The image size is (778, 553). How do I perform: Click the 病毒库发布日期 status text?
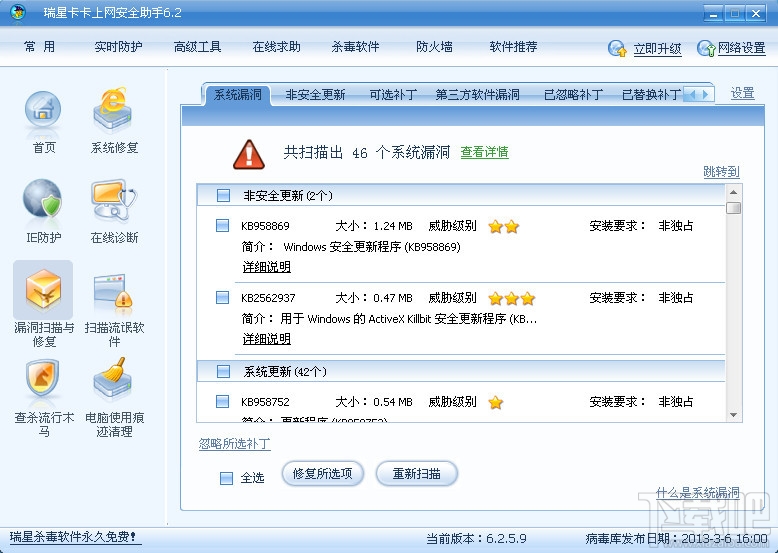(x=676, y=539)
